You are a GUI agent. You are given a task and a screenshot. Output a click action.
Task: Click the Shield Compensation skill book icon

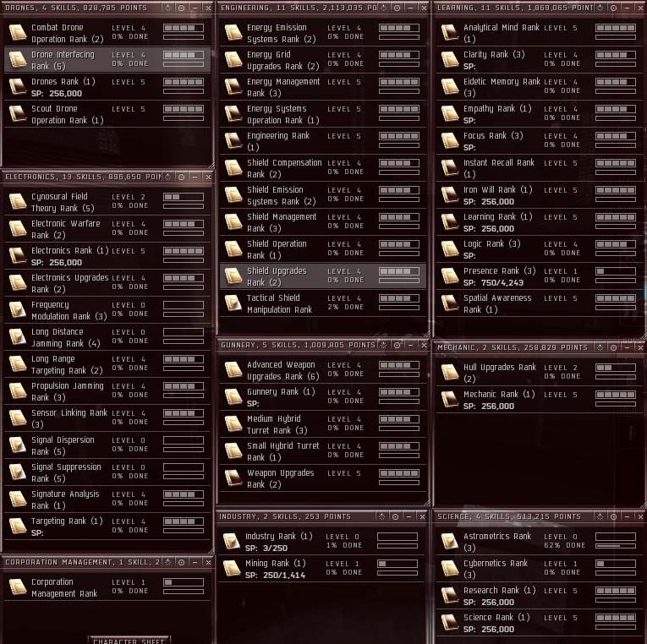pyautogui.click(x=233, y=168)
